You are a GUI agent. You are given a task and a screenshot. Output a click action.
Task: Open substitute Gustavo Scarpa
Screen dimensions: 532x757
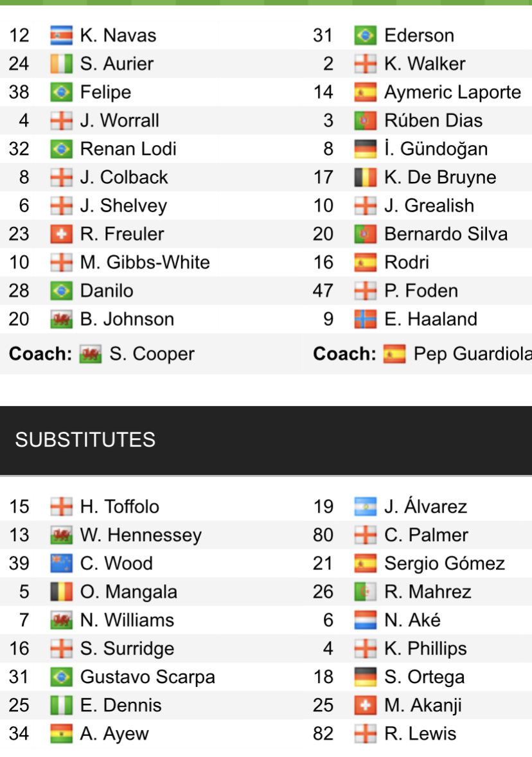coord(147,677)
